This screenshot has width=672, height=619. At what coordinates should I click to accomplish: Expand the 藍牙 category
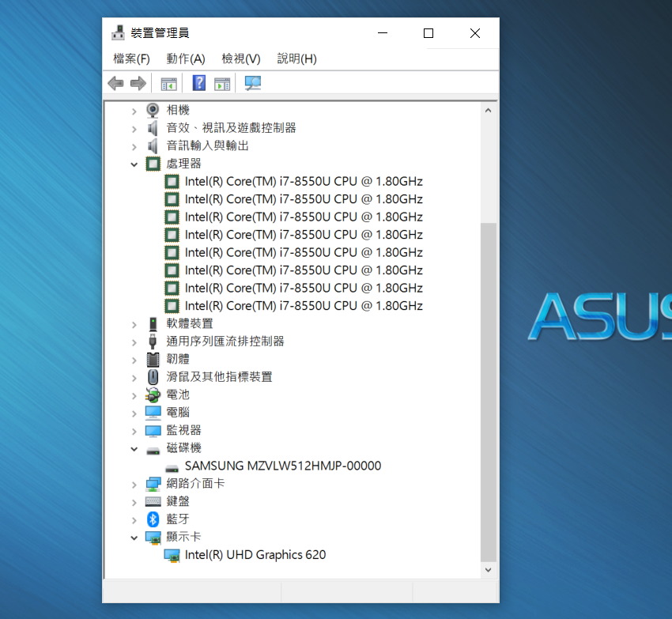134,520
